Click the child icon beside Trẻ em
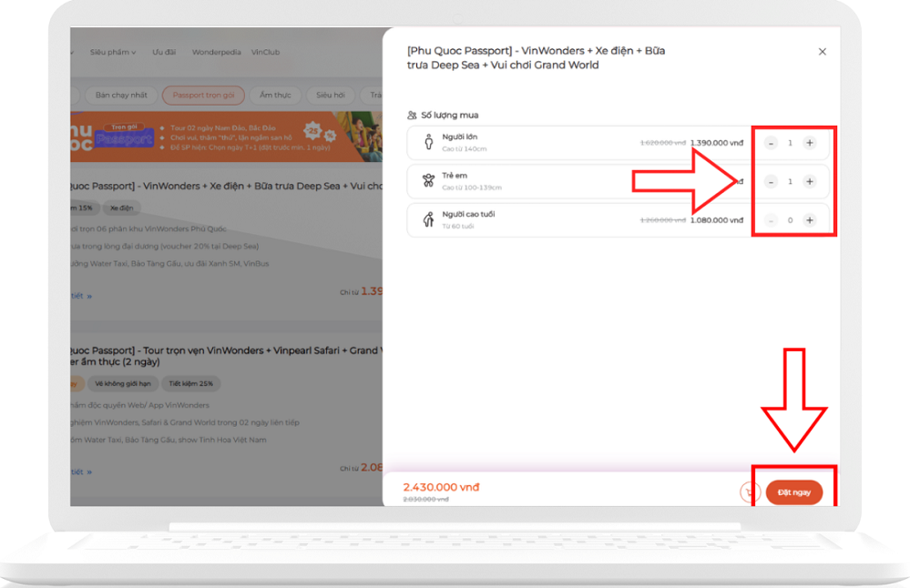 pos(428,181)
